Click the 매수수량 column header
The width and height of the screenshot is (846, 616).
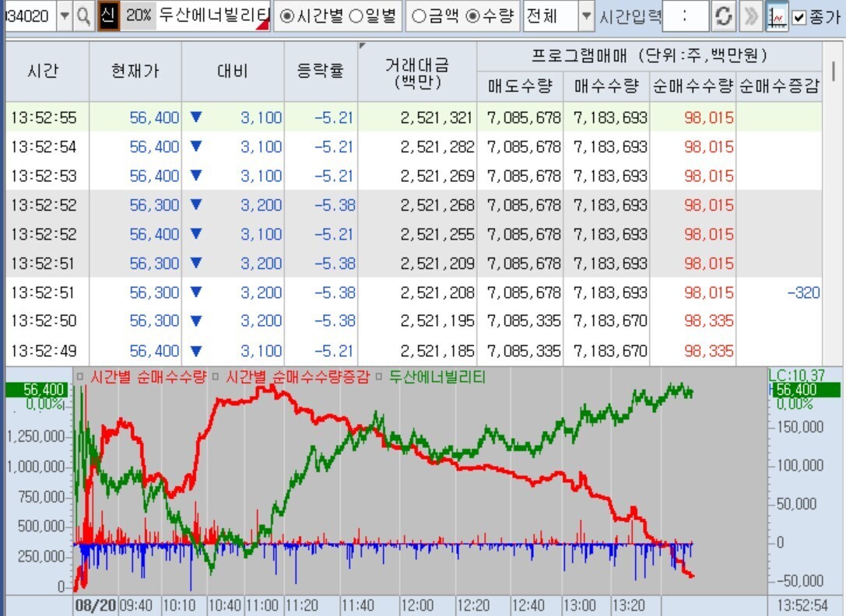[606, 86]
